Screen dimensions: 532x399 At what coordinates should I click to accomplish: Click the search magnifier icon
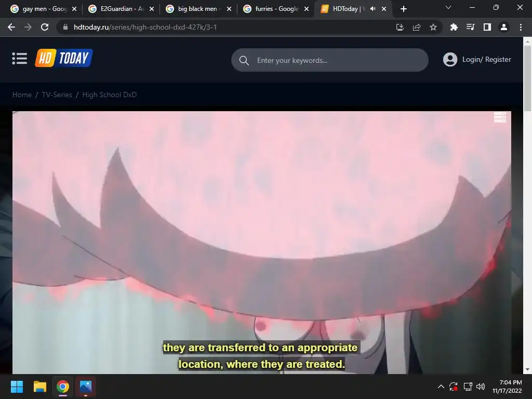coord(244,60)
